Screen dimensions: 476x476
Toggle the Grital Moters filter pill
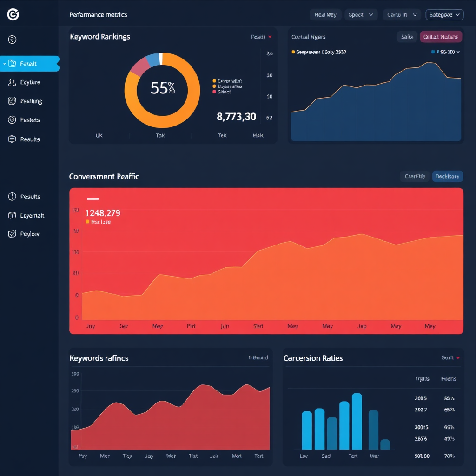(441, 37)
